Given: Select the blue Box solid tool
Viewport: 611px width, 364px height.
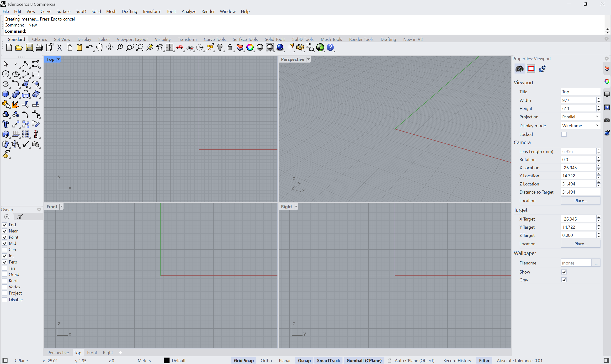Looking at the screenshot, I should point(6,94).
